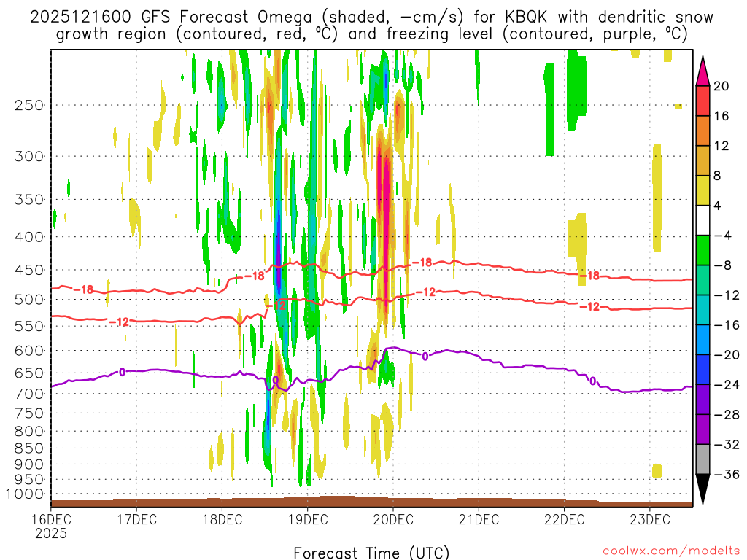Viewport: 747px width, 560px height.
Task: Click the 600 pressure level label
Action: click(x=29, y=351)
